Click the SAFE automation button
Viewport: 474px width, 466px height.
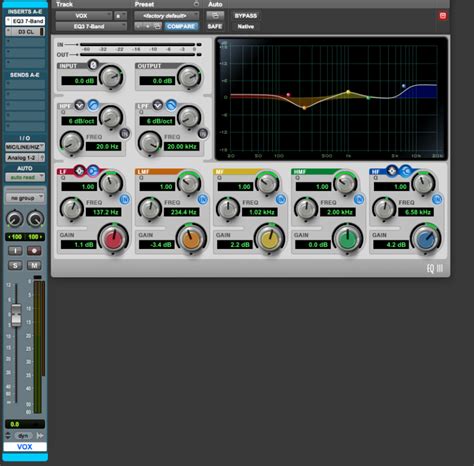[215, 26]
